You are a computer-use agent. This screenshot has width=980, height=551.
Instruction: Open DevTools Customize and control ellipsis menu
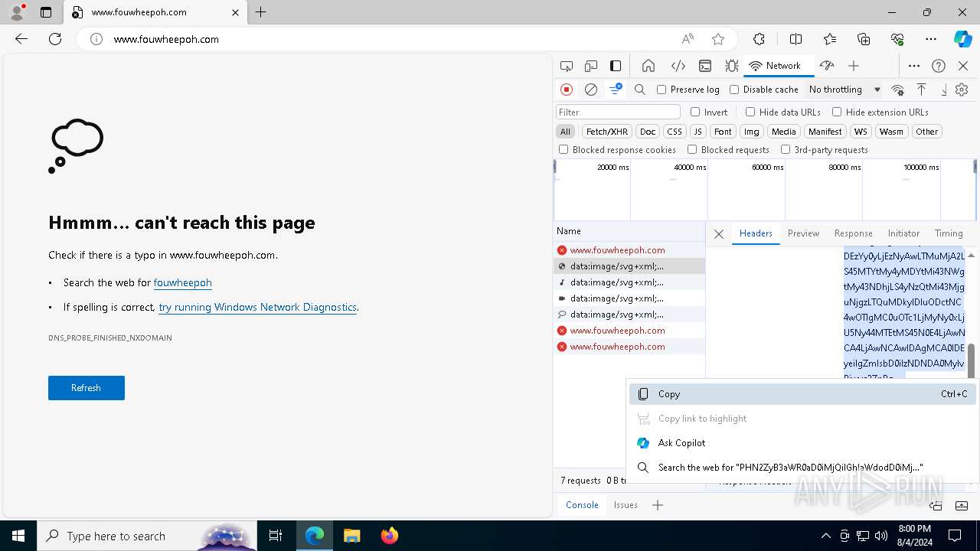point(914,66)
